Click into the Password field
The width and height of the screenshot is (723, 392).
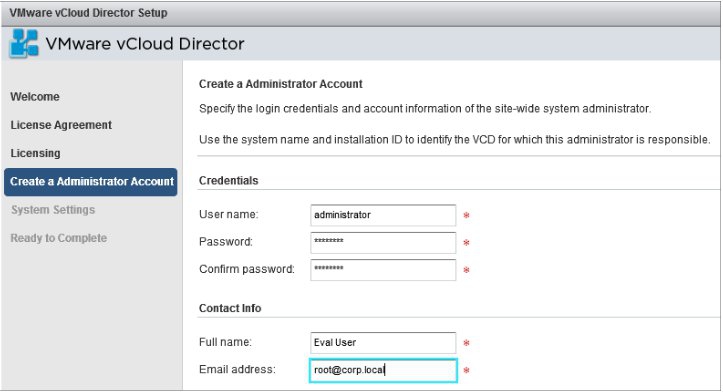(383, 242)
